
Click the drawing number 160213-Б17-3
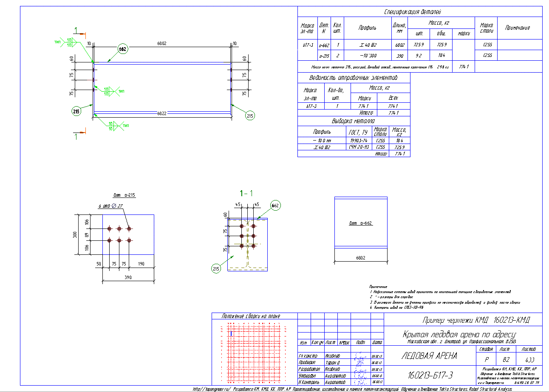click(x=430, y=375)
